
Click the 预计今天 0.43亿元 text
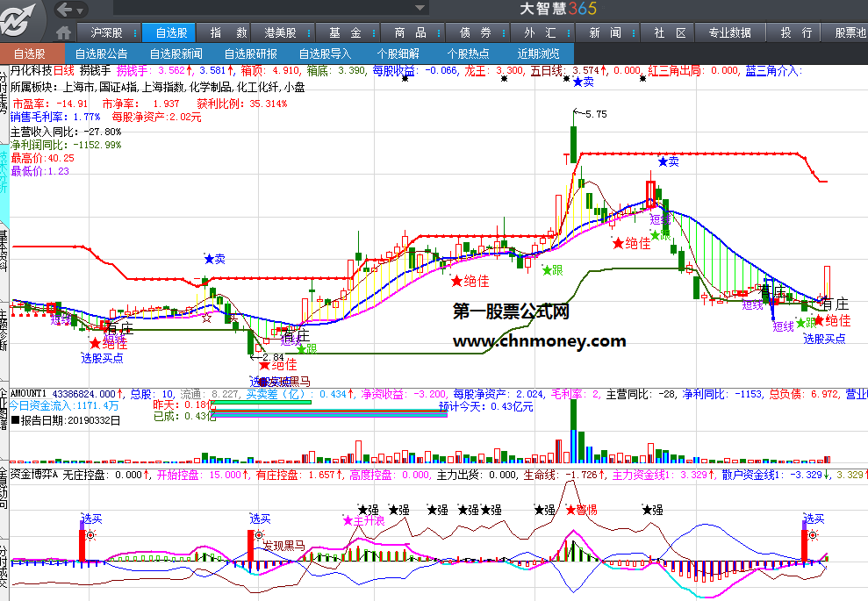(486, 407)
